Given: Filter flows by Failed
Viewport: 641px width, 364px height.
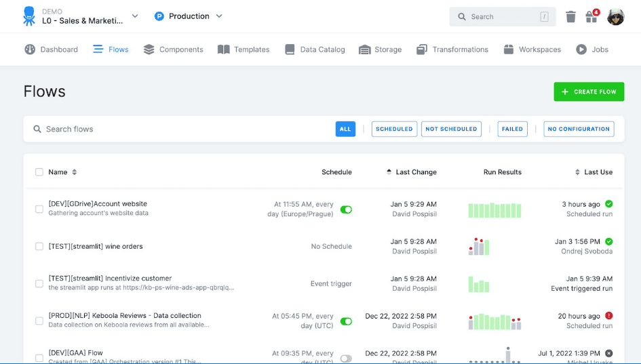Looking at the screenshot, I should (512, 129).
